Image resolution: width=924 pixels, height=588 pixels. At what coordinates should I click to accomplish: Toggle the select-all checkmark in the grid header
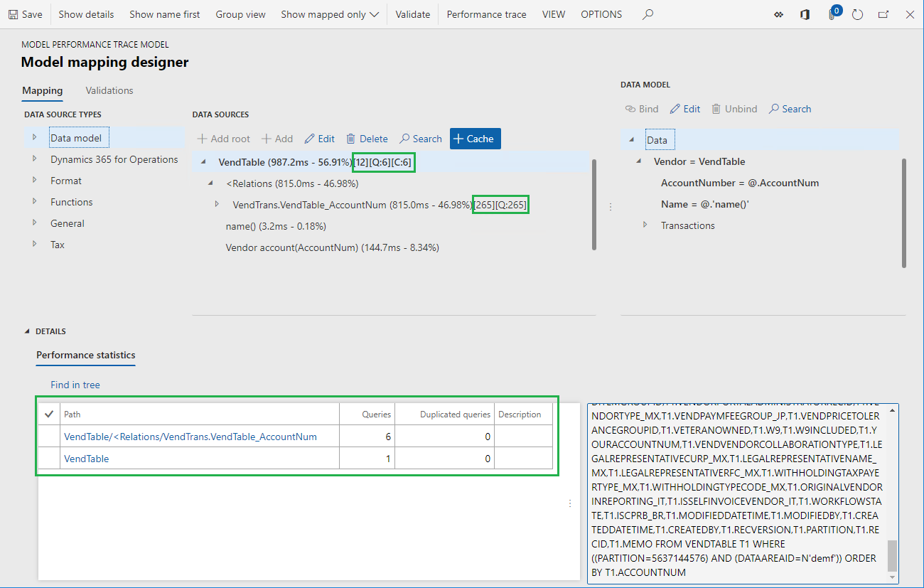[49, 414]
